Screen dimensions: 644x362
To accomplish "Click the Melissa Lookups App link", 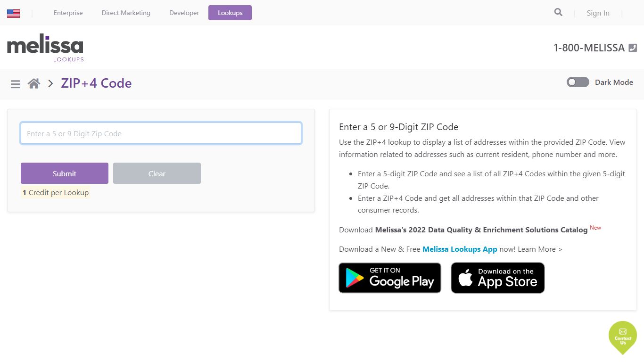I will coord(460,249).
